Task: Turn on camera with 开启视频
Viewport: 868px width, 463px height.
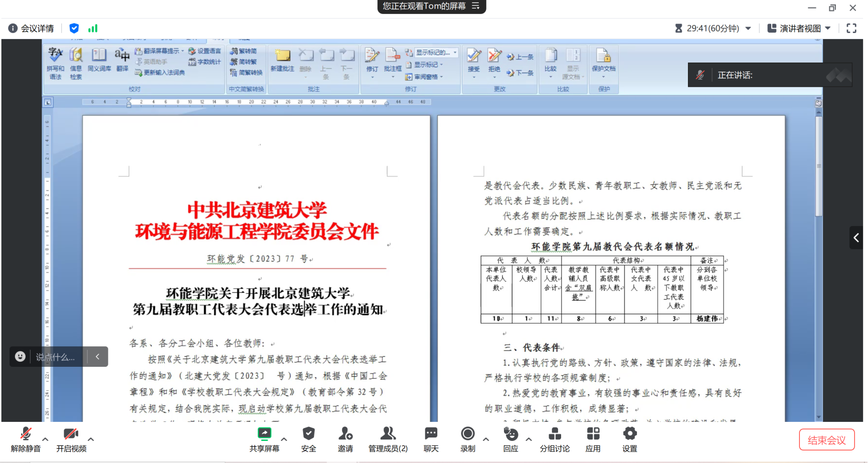Action: (x=71, y=434)
